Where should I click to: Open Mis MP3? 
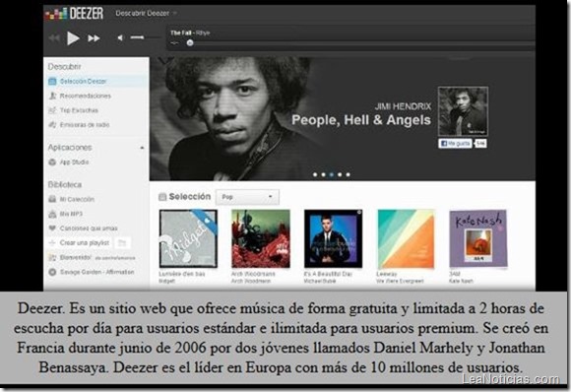pyautogui.click(x=71, y=214)
